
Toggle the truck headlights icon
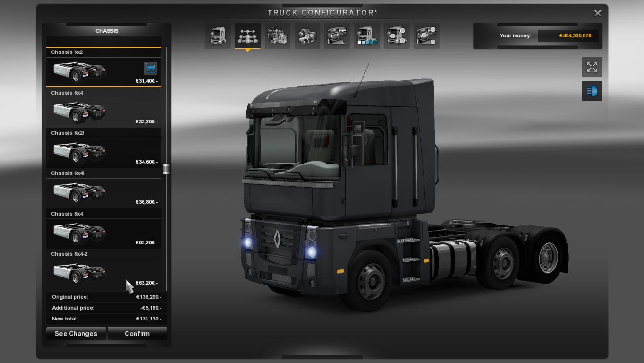click(592, 91)
